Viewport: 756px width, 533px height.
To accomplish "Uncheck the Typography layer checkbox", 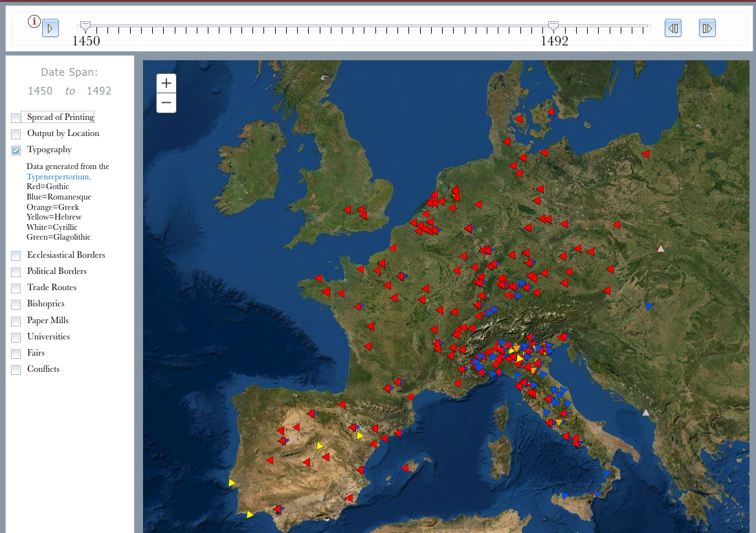I will pos(16,150).
